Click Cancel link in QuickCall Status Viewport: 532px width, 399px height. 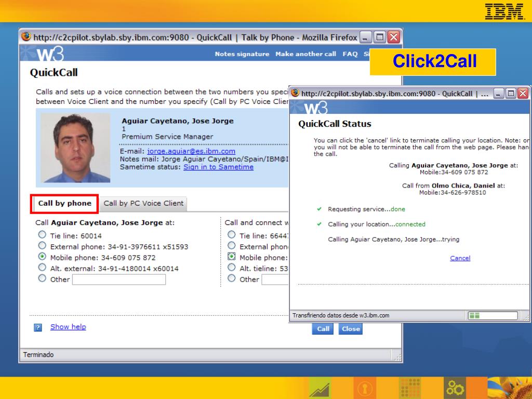click(460, 258)
